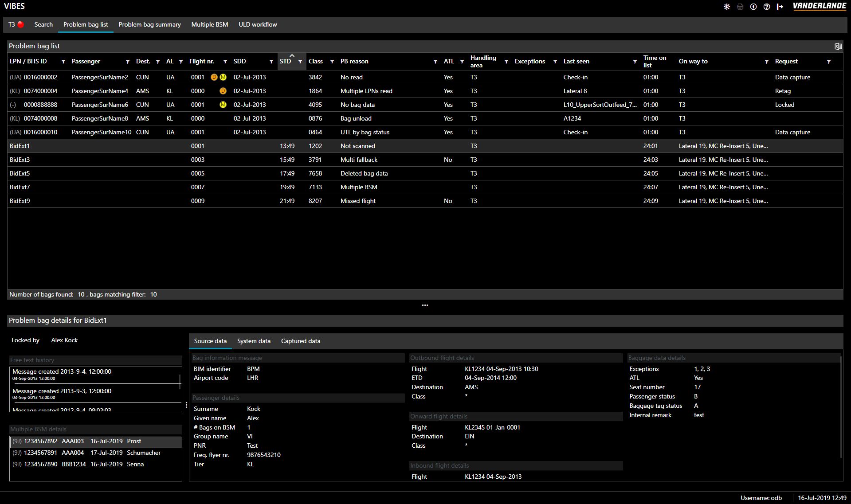Select the BidExt9 bag row
Screen dimensions: 851x504
pyautogui.click(x=425, y=201)
